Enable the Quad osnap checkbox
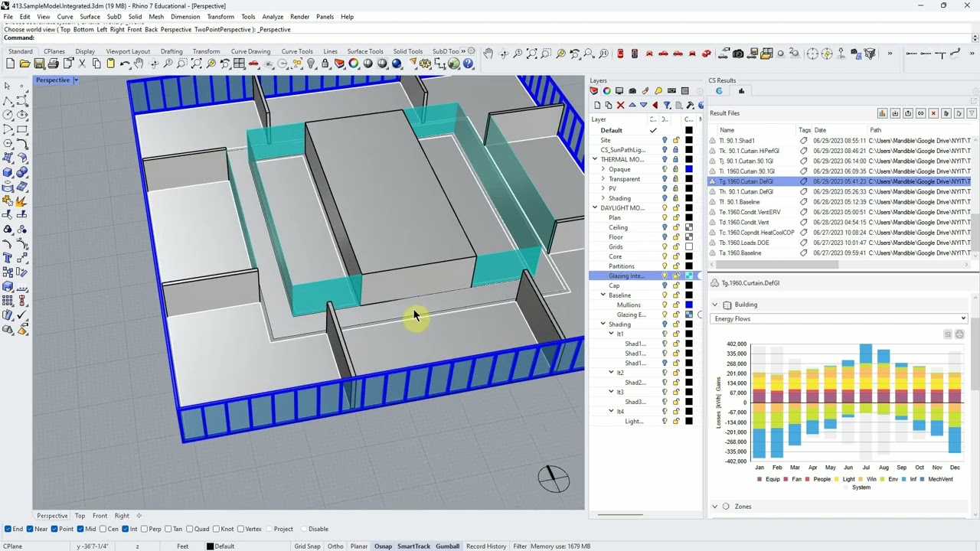This screenshot has height=551, width=980. tap(190, 529)
